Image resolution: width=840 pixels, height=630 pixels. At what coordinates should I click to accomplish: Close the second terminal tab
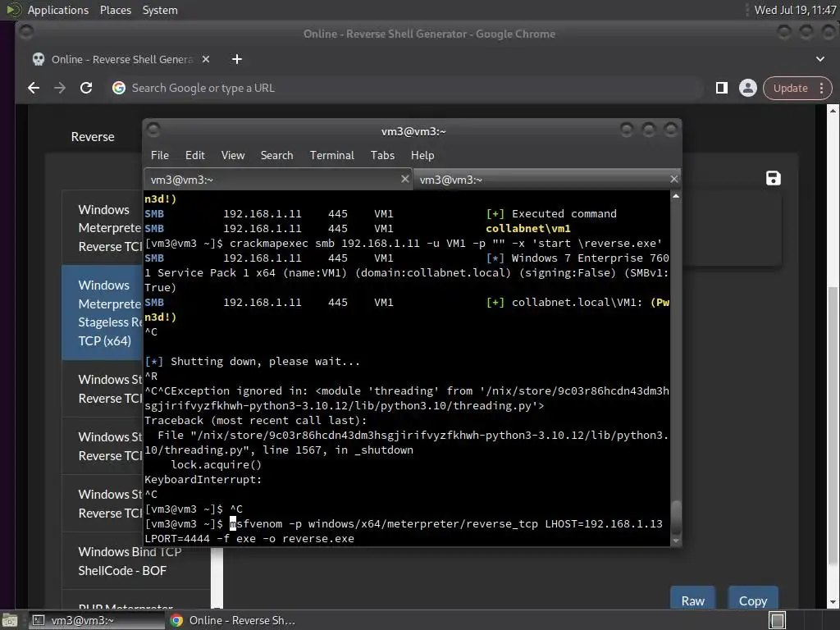tap(674, 179)
